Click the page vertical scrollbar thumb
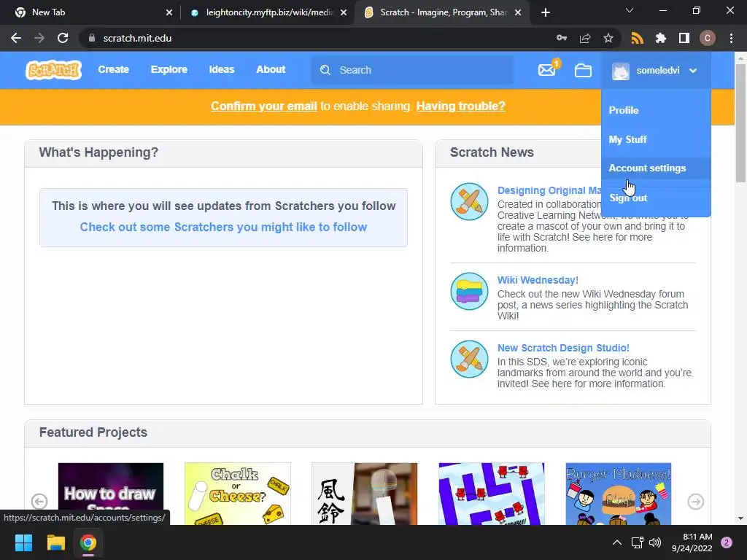Viewport: 747px width, 560px height. pyautogui.click(x=741, y=122)
